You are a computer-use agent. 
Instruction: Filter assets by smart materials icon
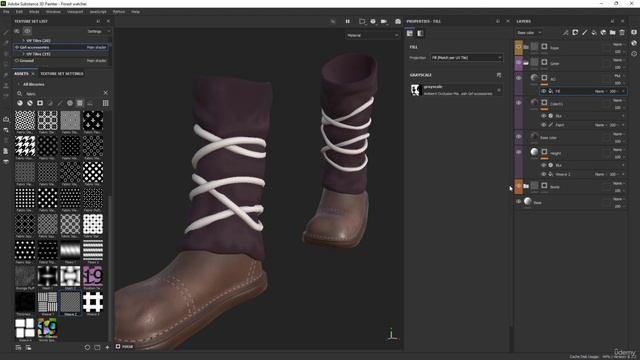tap(30, 103)
